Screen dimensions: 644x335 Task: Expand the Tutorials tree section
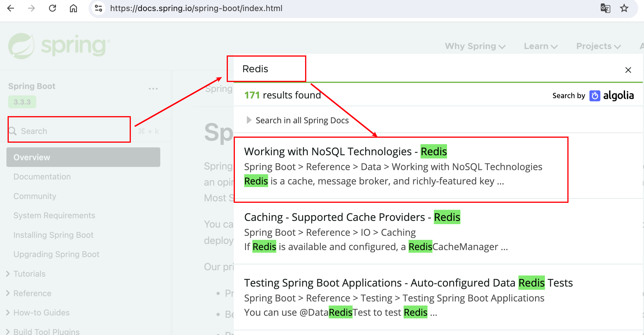tap(8, 274)
